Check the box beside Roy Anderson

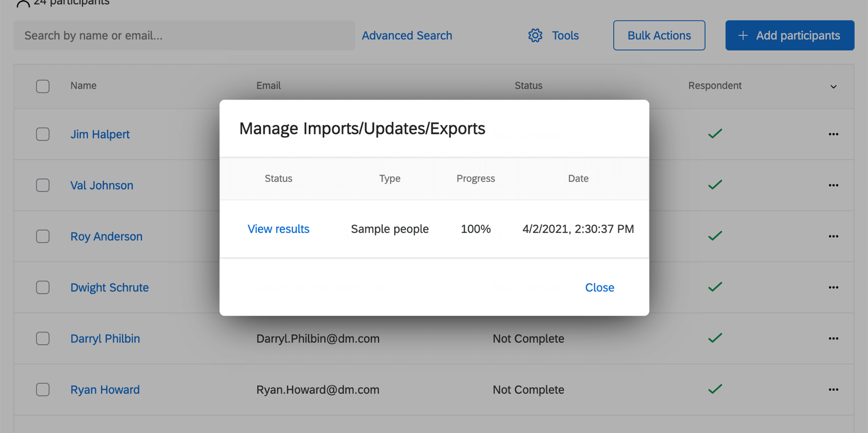[x=43, y=236]
